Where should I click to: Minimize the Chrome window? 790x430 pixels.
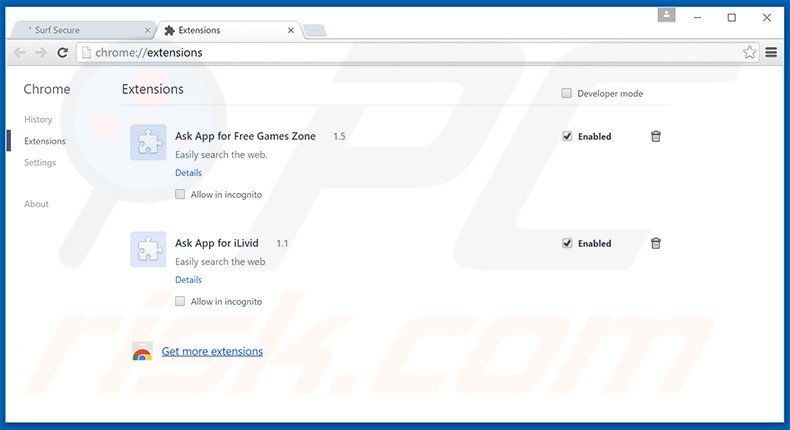click(697, 18)
